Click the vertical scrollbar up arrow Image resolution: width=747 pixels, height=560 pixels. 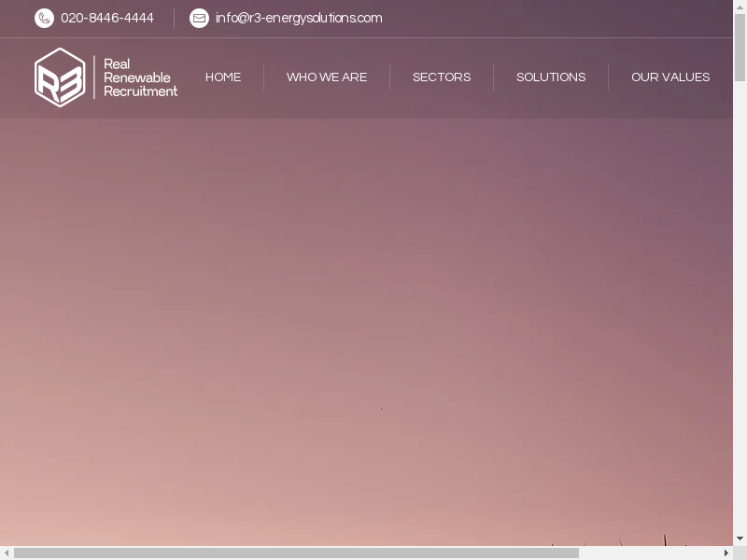pyautogui.click(x=740, y=7)
